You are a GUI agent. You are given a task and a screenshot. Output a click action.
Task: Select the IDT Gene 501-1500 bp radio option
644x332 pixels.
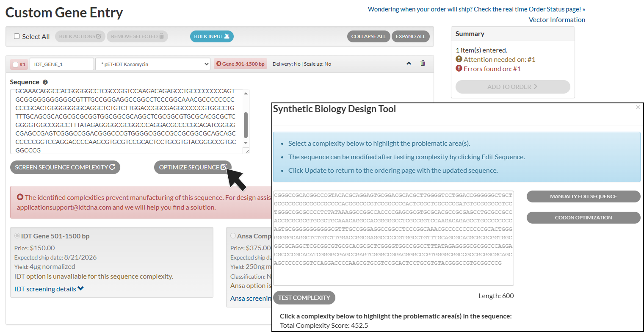pos(17,236)
